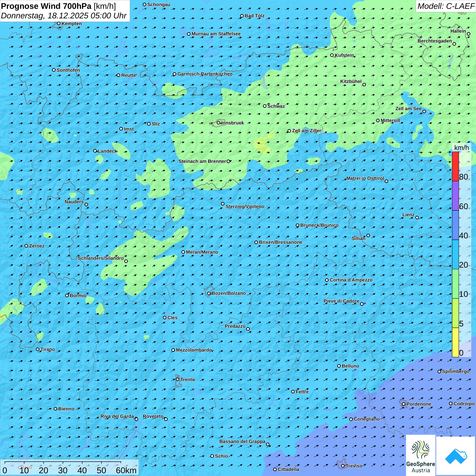Click the 'Garmisch-Partenkirchen' label

[205, 74]
